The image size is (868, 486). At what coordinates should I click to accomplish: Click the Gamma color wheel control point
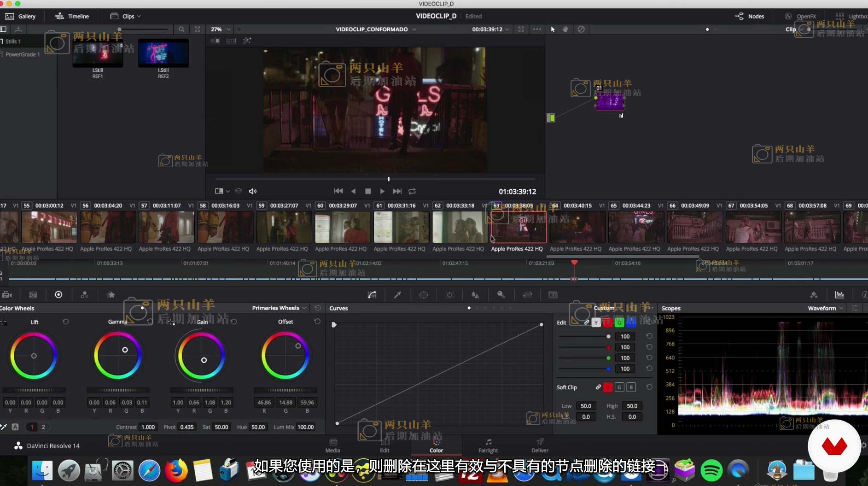tap(125, 350)
